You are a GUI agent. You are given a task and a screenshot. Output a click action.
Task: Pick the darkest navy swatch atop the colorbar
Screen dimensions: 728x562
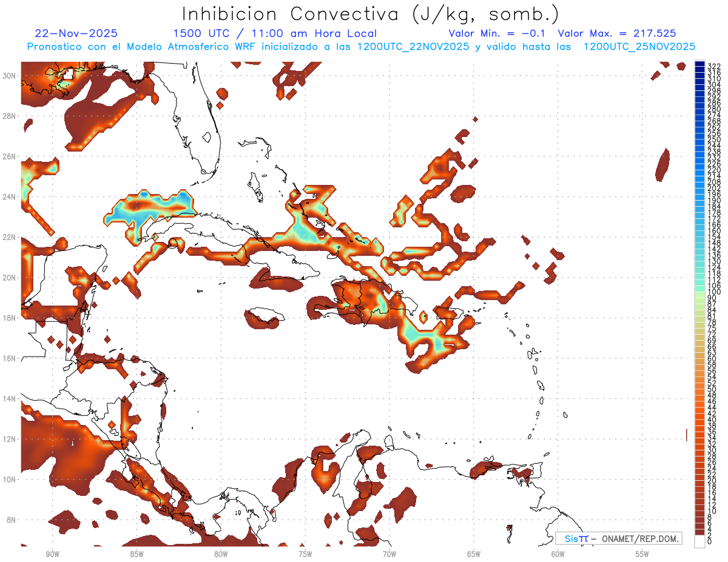[700, 64]
